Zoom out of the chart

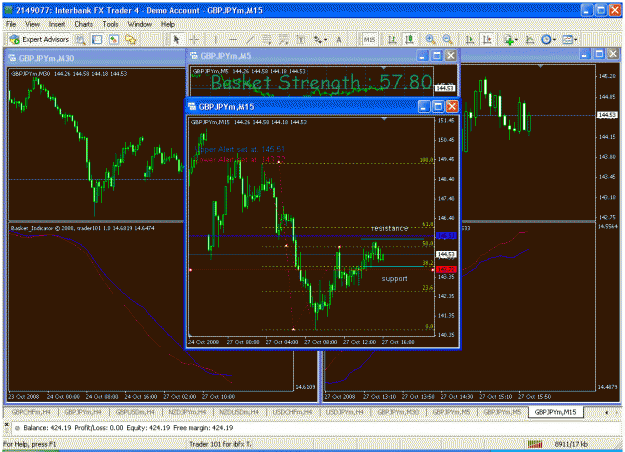point(448,39)
